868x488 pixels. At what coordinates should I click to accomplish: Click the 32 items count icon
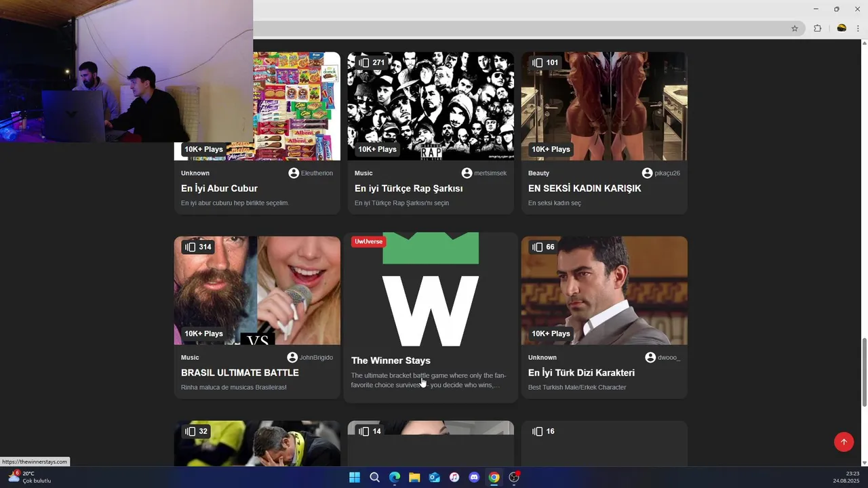[190, 431]
